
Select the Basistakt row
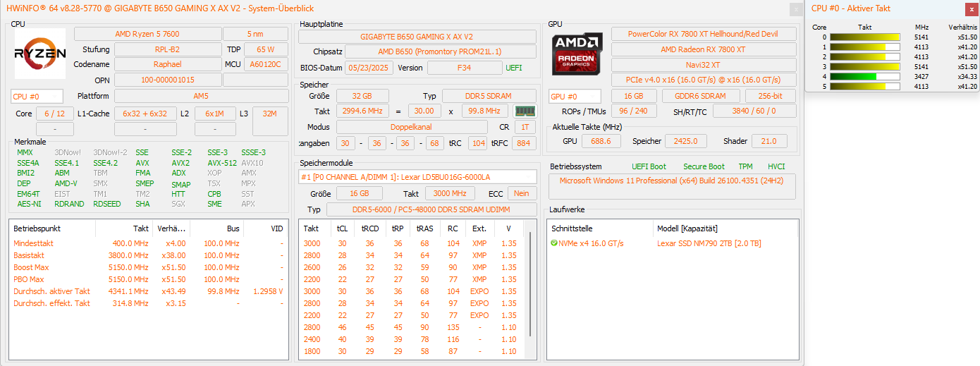148,255
